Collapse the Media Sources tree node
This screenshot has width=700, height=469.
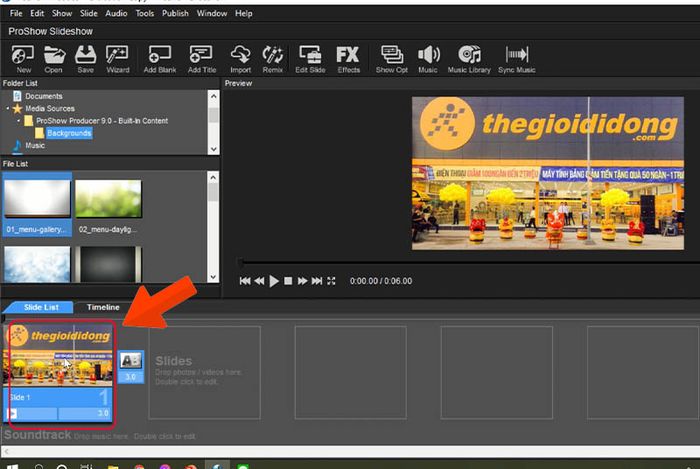point(8,108)
